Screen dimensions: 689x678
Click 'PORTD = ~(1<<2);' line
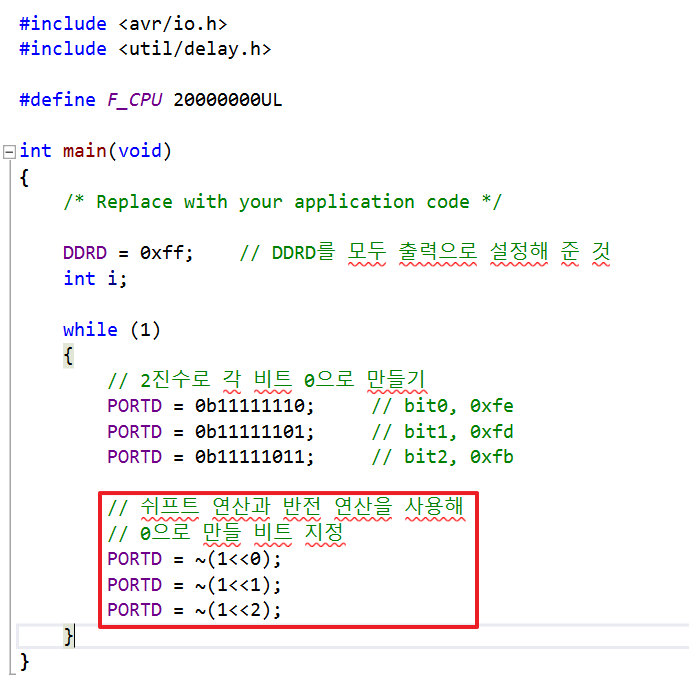(194, 610)
